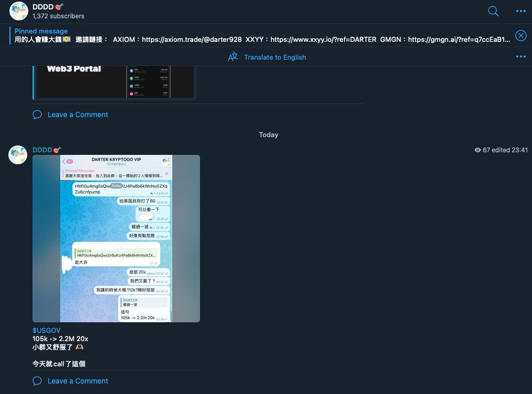Click the 1,372 subscribers text

(58, 16)
